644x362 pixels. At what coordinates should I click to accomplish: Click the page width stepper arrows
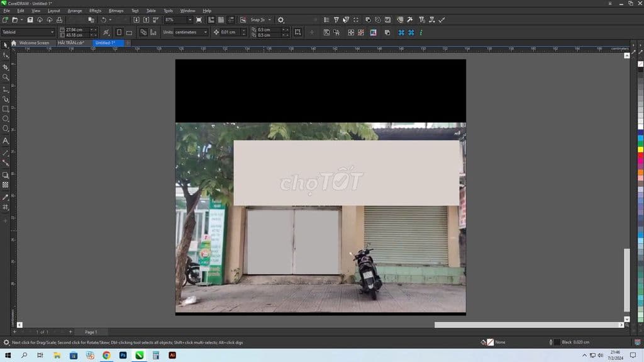[94, 30]
